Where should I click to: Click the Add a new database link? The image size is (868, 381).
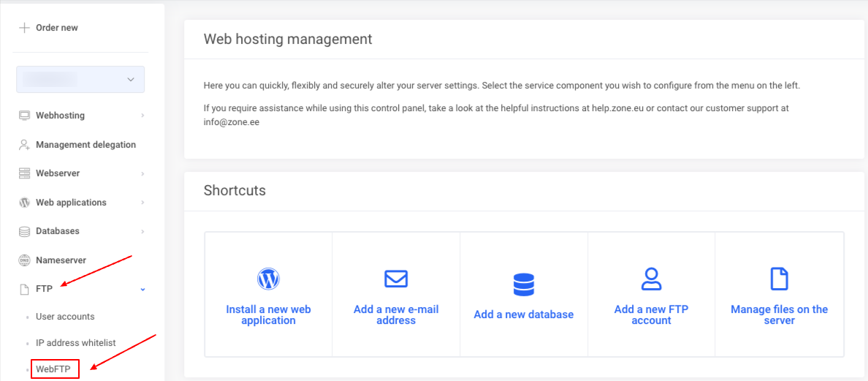524,314
